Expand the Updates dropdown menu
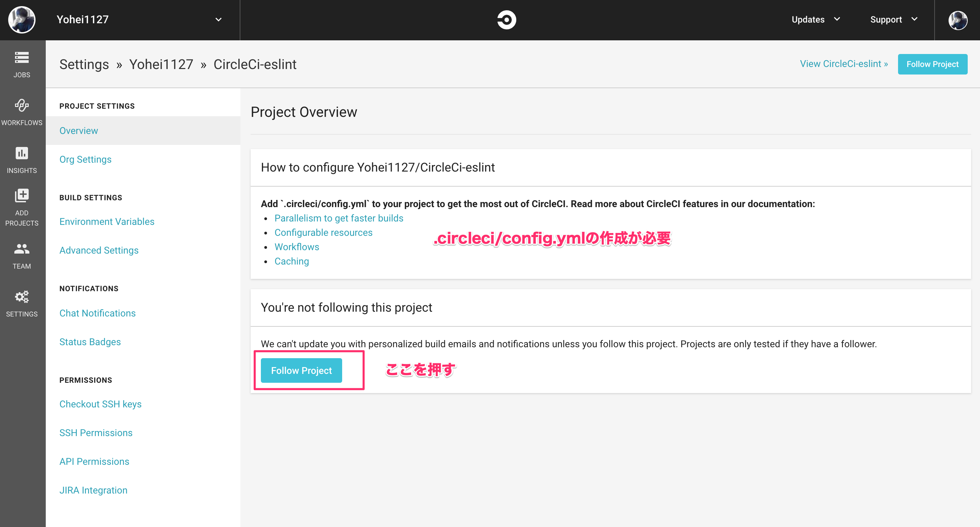 tap(815, 20)
